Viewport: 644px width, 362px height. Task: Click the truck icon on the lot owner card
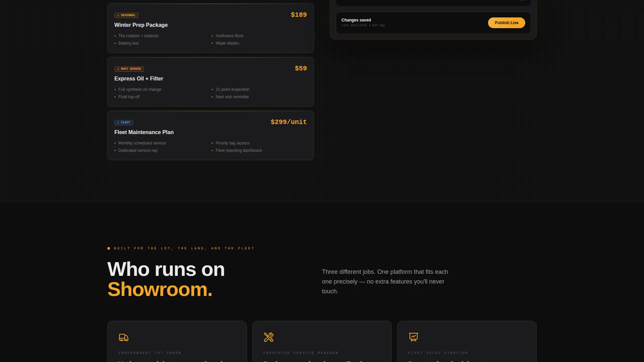click(124, 337)
